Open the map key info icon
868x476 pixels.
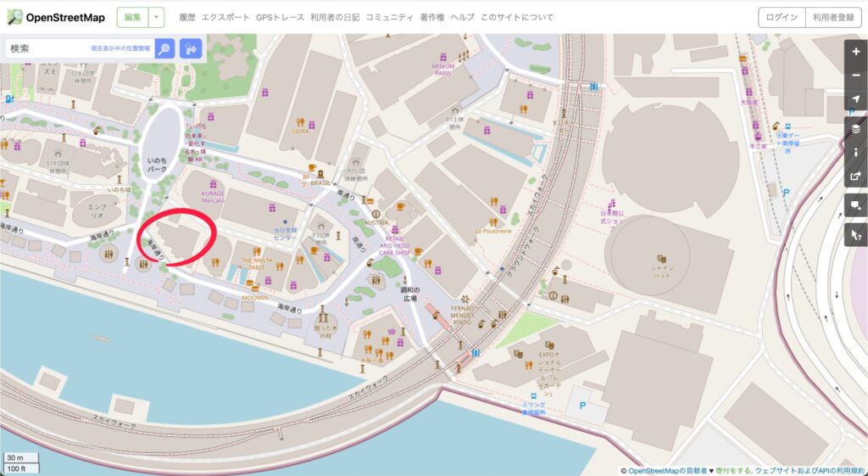coord(856,153)
